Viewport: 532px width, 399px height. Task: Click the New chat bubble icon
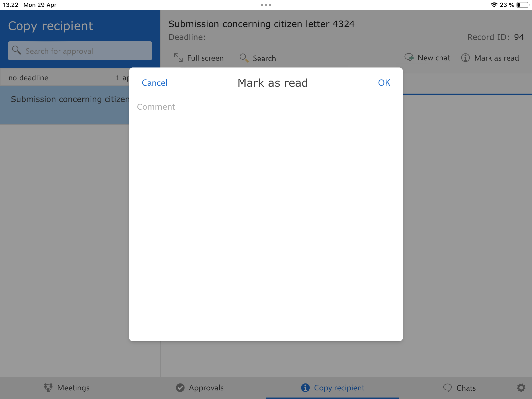(x=409, y=57)
